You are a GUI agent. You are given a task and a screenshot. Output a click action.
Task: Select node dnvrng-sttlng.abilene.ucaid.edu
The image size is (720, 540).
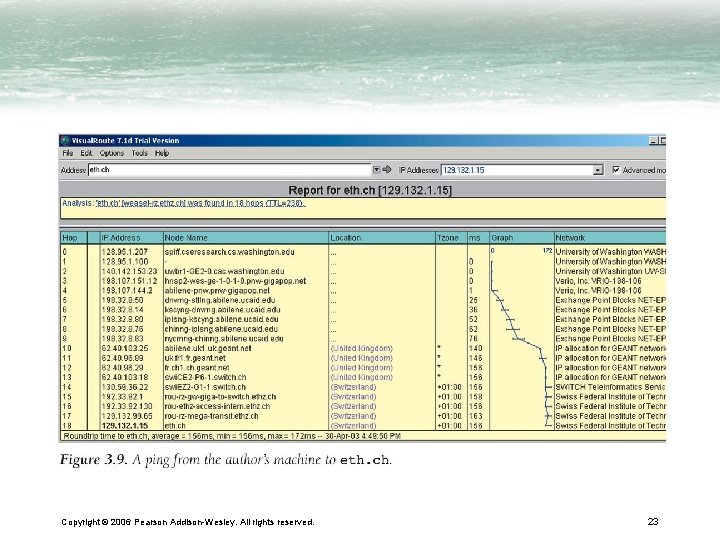pos(220,300)
